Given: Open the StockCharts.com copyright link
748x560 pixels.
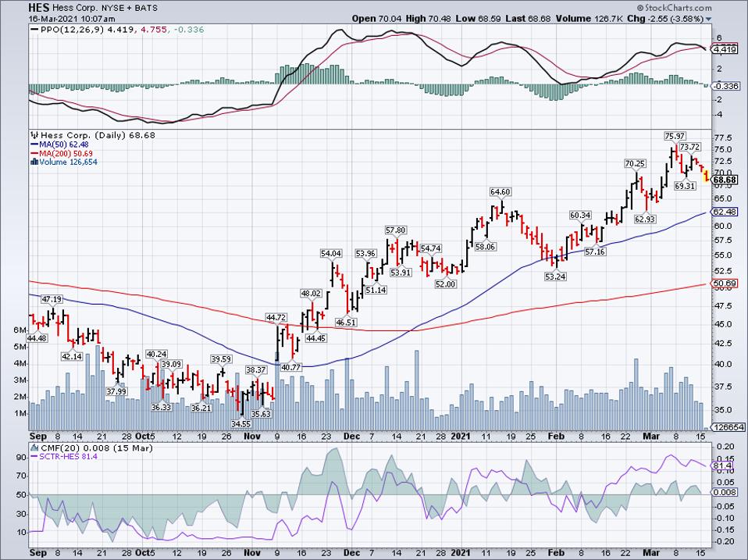Looking at the screenshot, I should click(x=674, y=8).
